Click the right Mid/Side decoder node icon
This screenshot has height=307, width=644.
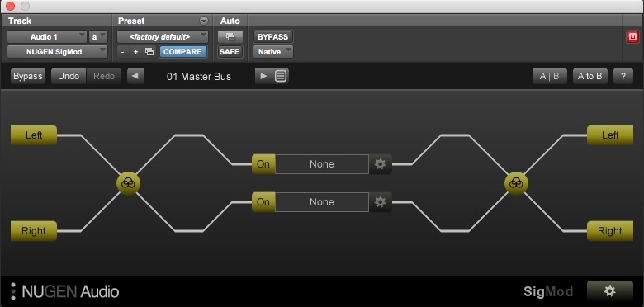(x=516, y=183)
